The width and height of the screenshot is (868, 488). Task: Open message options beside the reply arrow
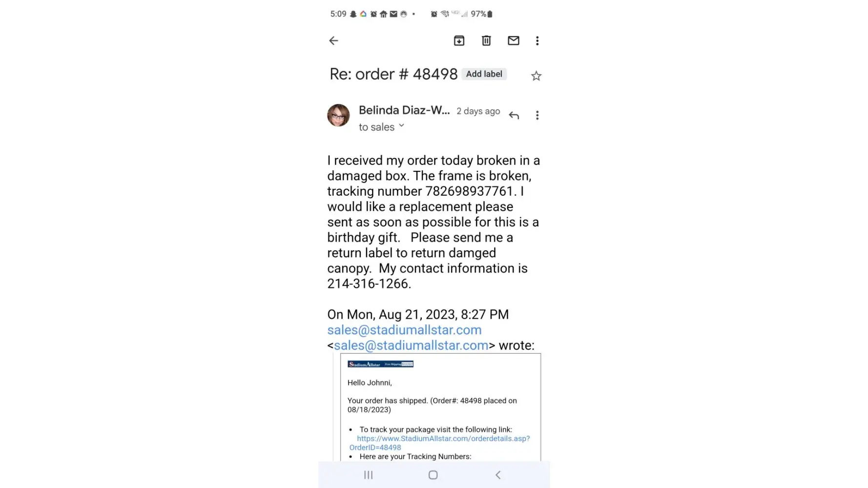pos(537,115)
